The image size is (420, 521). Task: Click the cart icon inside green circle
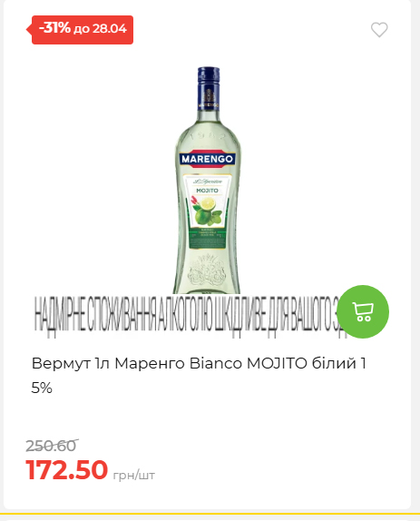pos(363,312)
